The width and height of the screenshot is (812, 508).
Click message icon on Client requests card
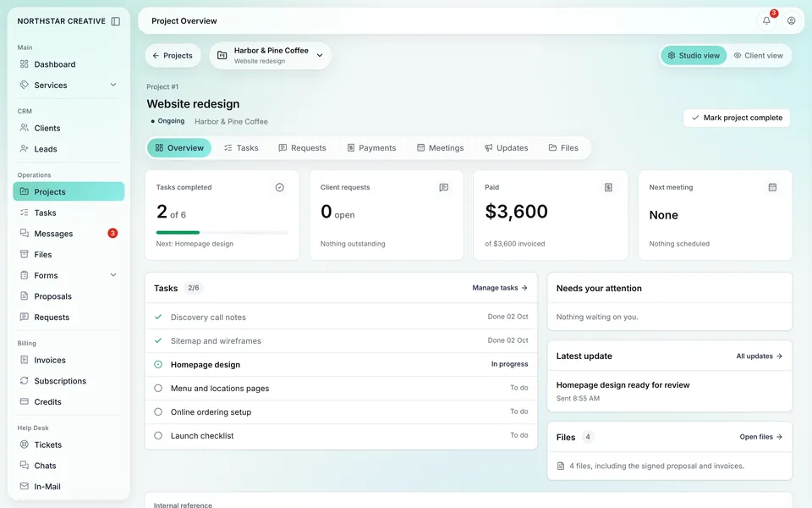coord(444,187)
